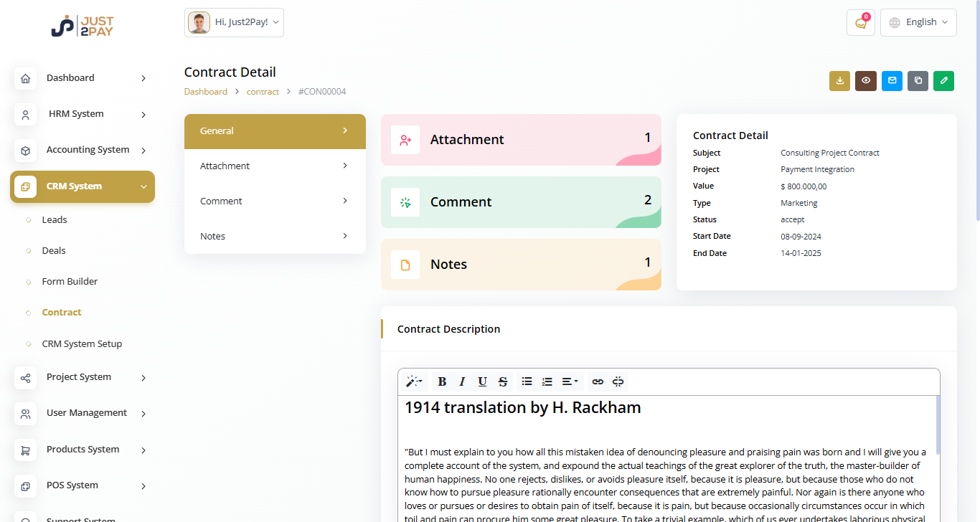
Task: Insert link using editor link icon
Action: (x=598, y=381)
